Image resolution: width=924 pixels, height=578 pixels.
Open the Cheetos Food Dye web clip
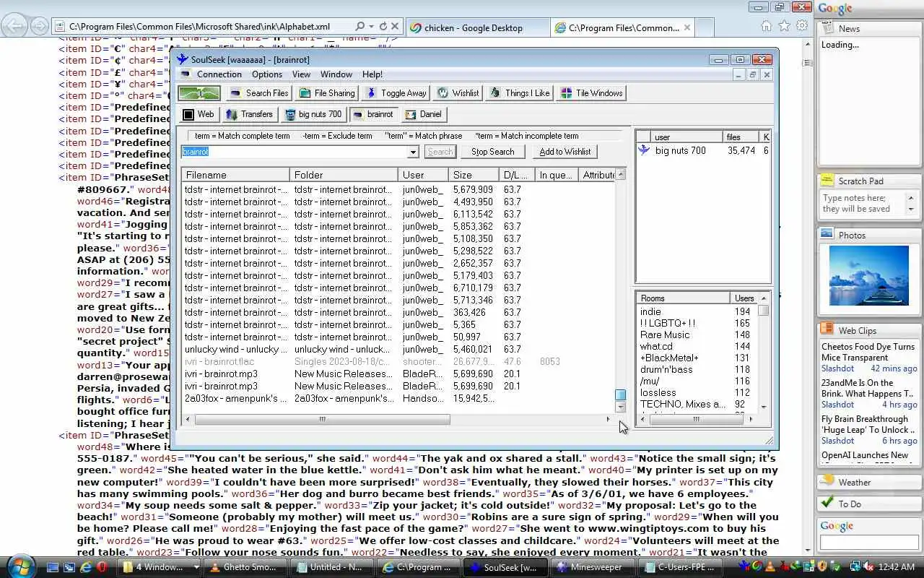pyautogui.click(x=868, y=352)
